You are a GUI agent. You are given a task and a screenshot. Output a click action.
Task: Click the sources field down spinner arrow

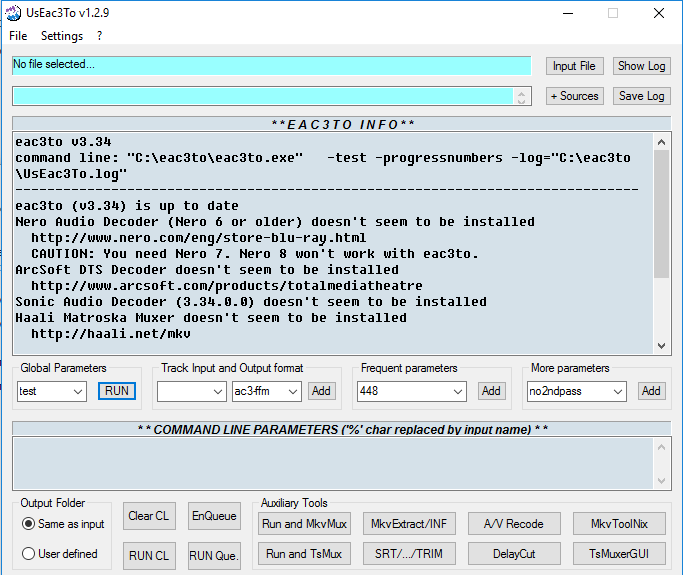[x=522, y=101]
